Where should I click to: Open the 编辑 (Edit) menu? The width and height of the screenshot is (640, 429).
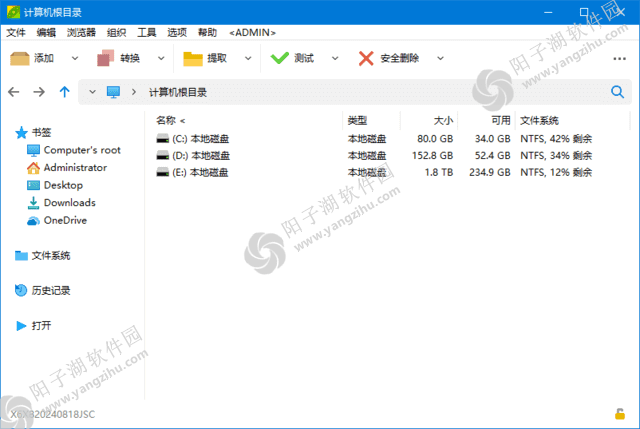pos(46,33)
